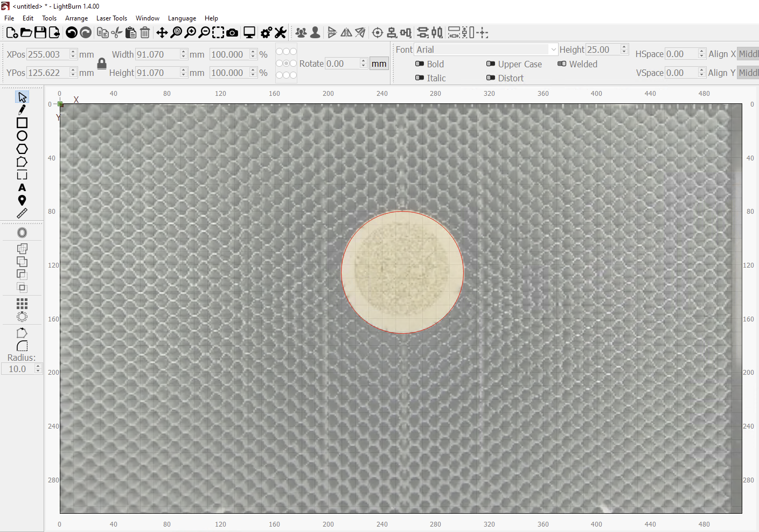759x532 pixels.
Task: Toggle the aspect ratio lock
Action: pos(102,64)
